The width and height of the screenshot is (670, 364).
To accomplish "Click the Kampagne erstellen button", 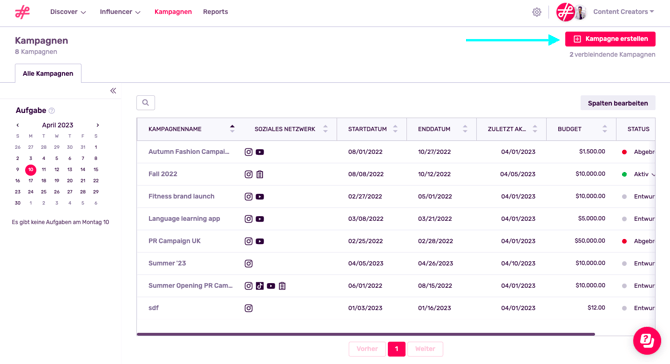I will tap(610, 39).
